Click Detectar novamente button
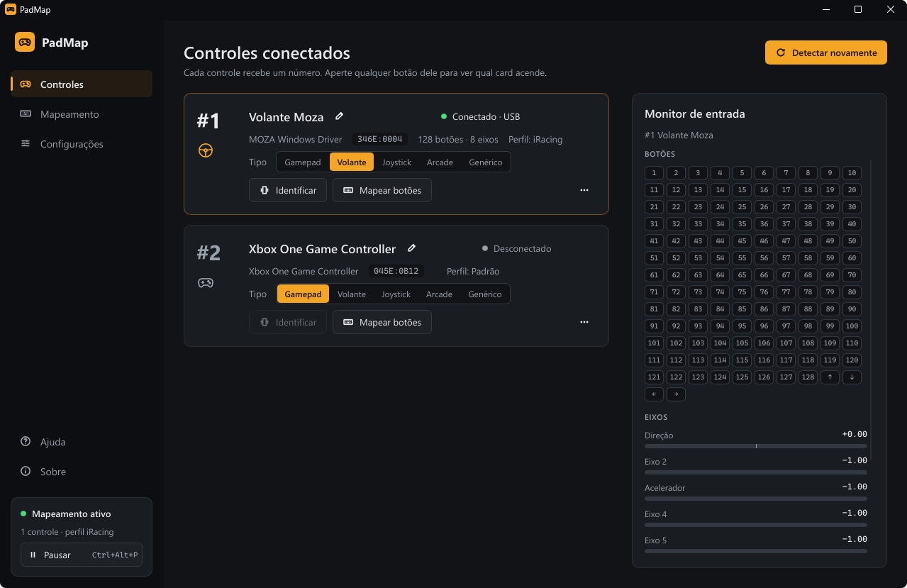Image resolution: width=907 pixels, height=588 pixels. 825,52
